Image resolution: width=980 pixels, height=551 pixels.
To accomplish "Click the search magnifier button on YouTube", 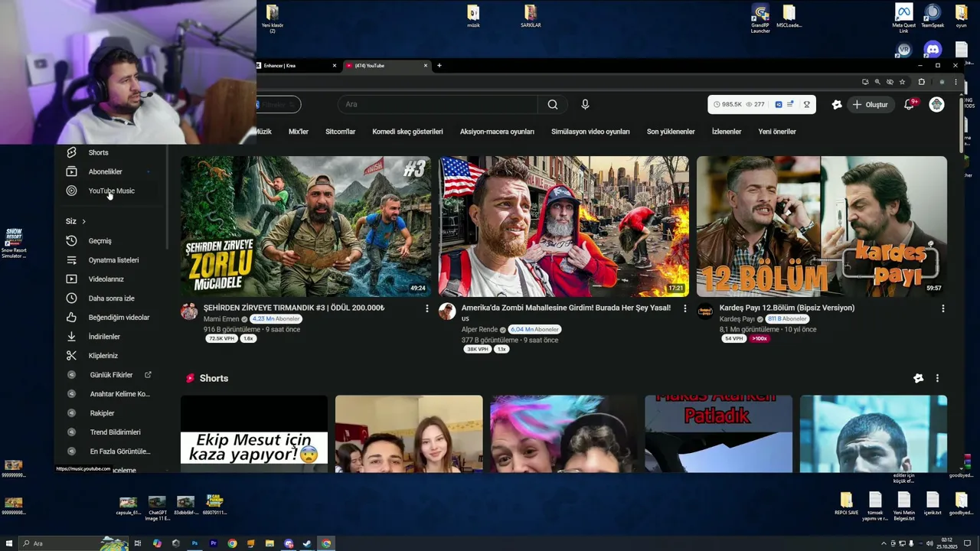I will tap(553, 104).
